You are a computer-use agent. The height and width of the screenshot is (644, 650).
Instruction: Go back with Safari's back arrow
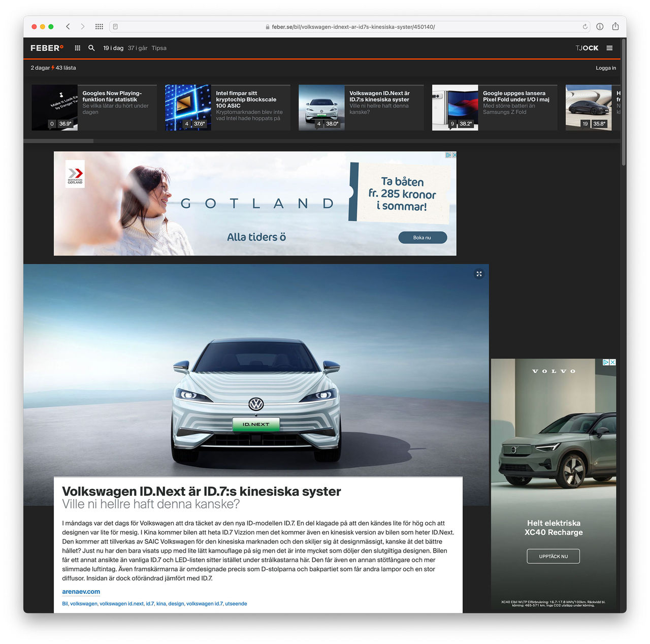point(68,26)
